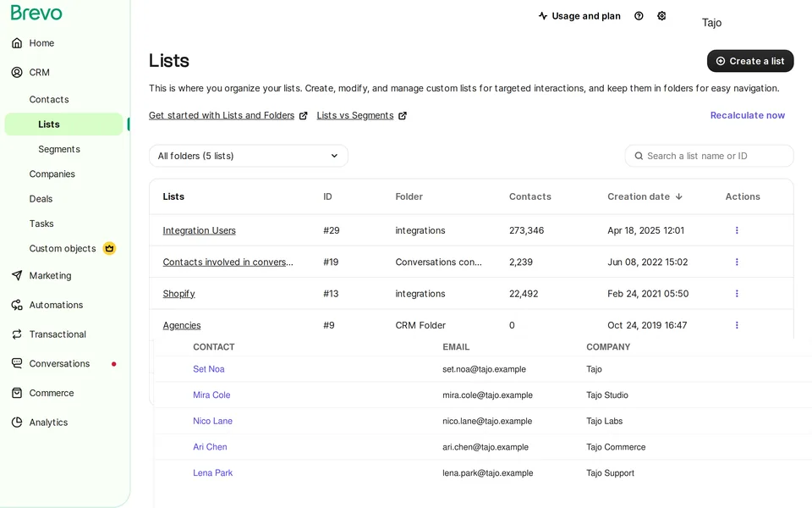Screen dimensions: 812x508
Task: Expand the All folders (5 lists) dropdown
Action: [x=249, y=156]
